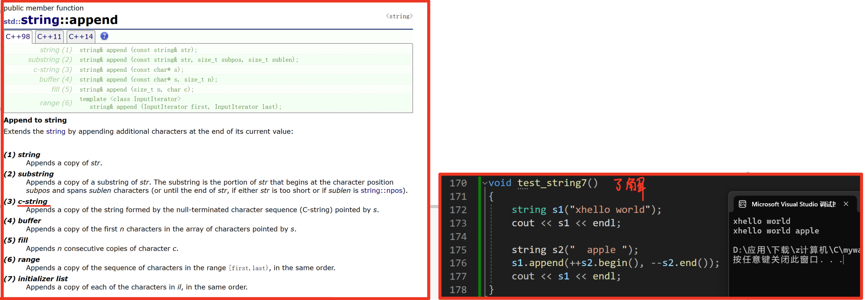Screen dimensions: 868x300
Task: Open the help question mark icon
Action: pyautogui.click(x=104, y=36)
